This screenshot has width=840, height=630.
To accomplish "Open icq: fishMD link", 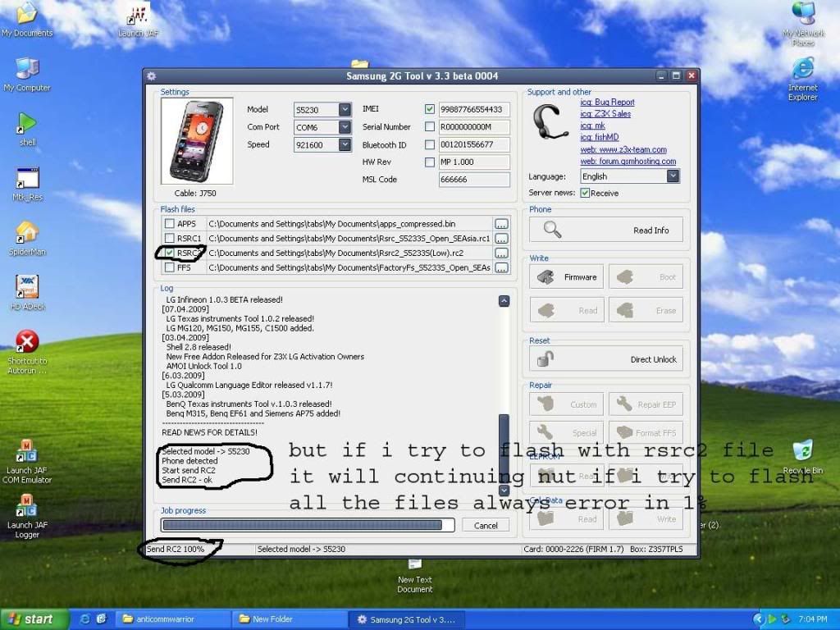I will point(600,137).
